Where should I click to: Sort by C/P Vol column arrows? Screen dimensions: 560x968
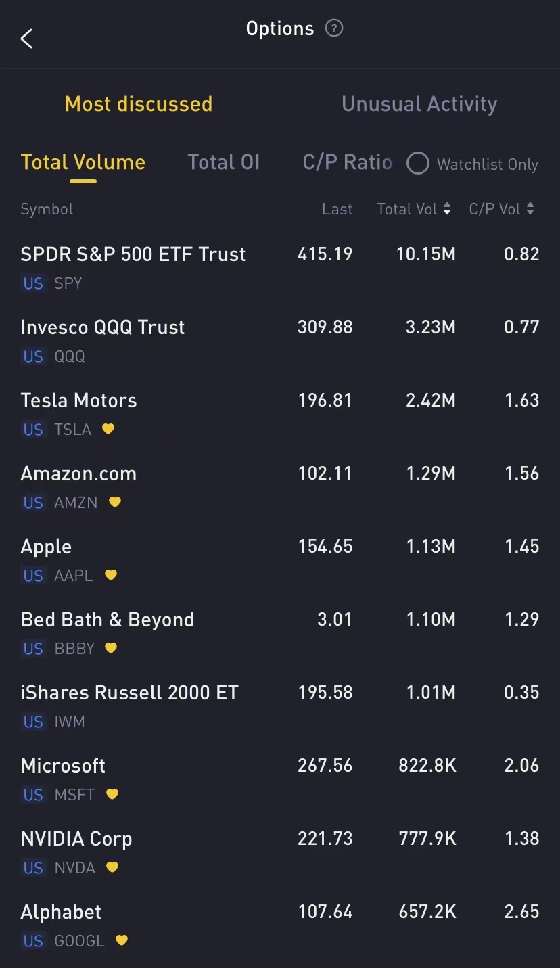(x=530, y=210)
